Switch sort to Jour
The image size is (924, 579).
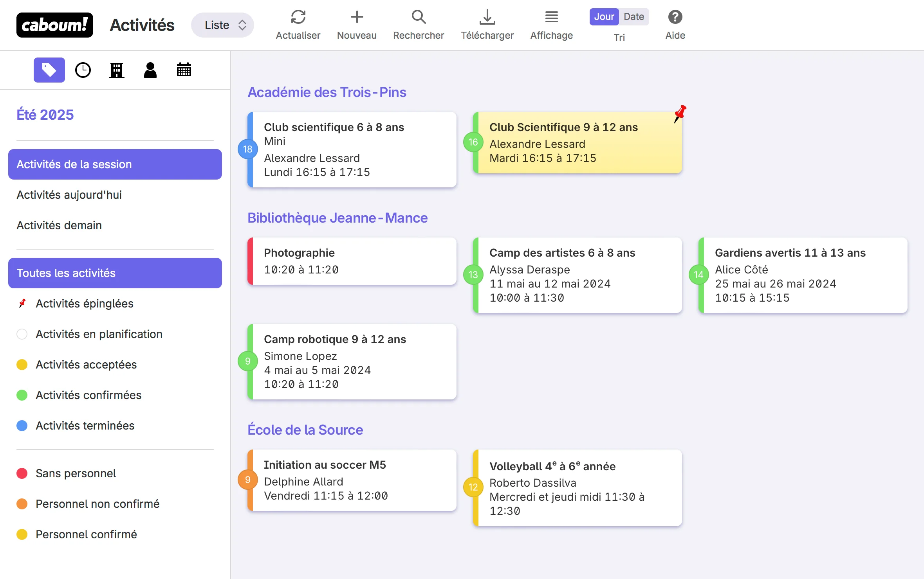pos(604,17)
